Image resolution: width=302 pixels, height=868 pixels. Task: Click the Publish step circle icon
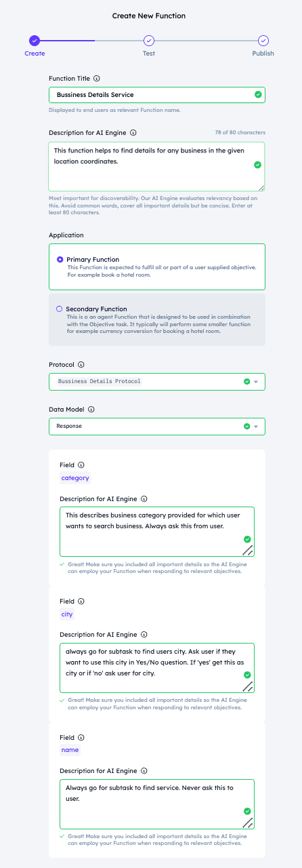[263, 41]
